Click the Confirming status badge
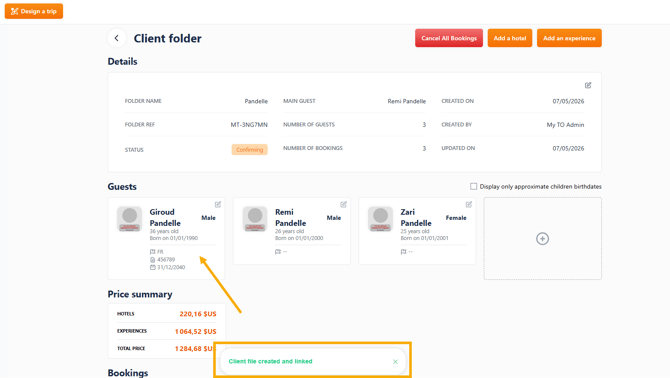 [x=250, y=149]
